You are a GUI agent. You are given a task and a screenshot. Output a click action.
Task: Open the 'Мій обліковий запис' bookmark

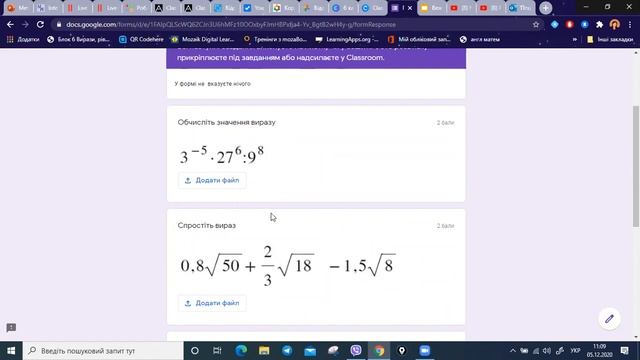(x=419, y=39)
